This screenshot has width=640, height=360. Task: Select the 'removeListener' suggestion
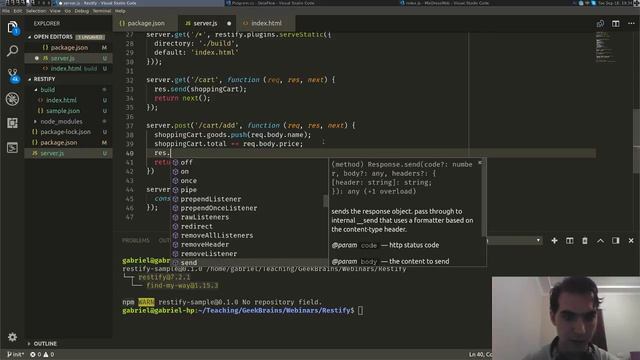(249, 254)
